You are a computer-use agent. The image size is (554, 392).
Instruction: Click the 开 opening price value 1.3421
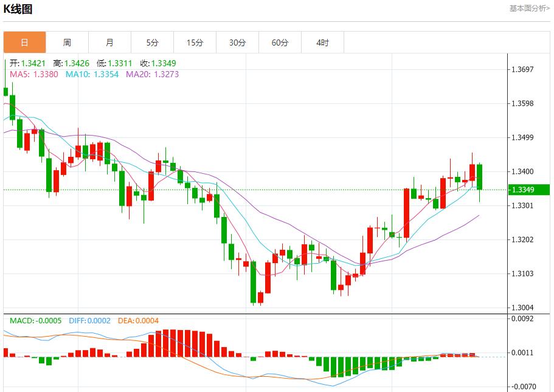pos(33,63)
